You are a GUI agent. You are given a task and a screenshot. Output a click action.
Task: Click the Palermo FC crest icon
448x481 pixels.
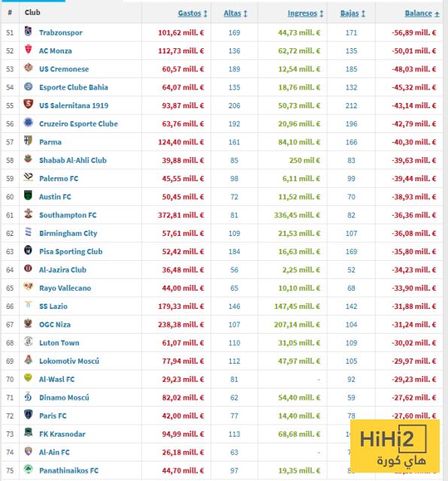[29, 177]
